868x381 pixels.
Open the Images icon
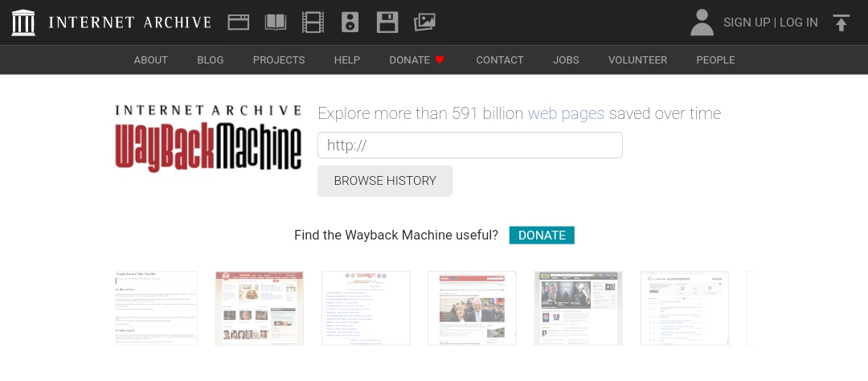[x=424, y=23]
